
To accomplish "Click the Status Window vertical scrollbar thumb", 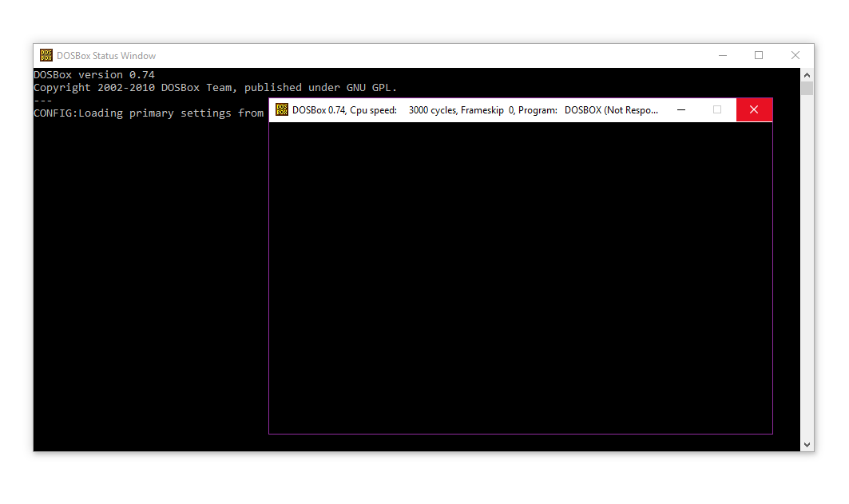I will tap(807, 88).
